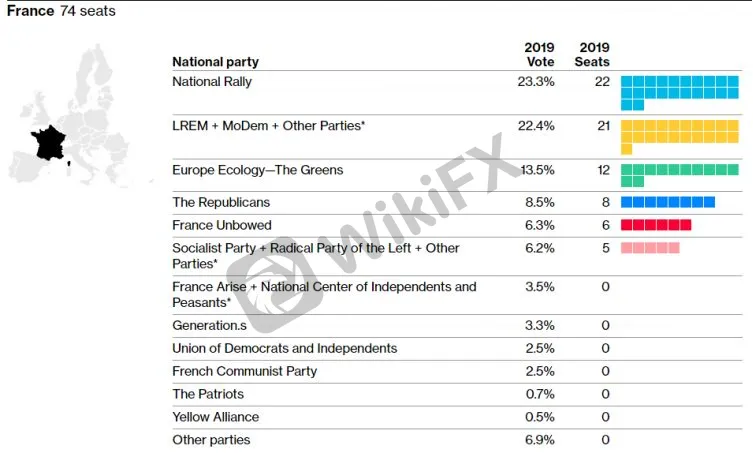The width and height of the screenshot is (753, 453).
Task: Click the Yellow Alliance party name
Action: click(x=215, y=417)
